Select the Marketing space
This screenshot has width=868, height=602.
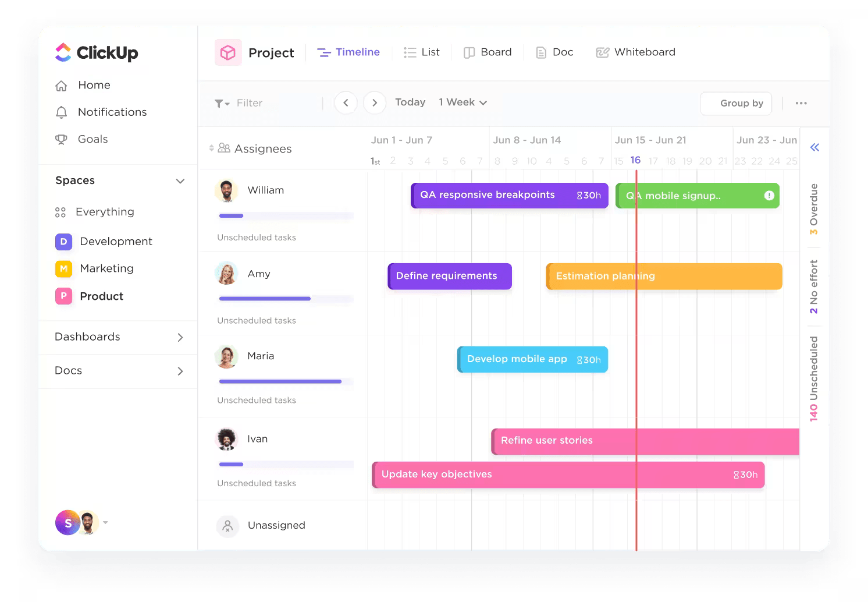pos(63,268)
